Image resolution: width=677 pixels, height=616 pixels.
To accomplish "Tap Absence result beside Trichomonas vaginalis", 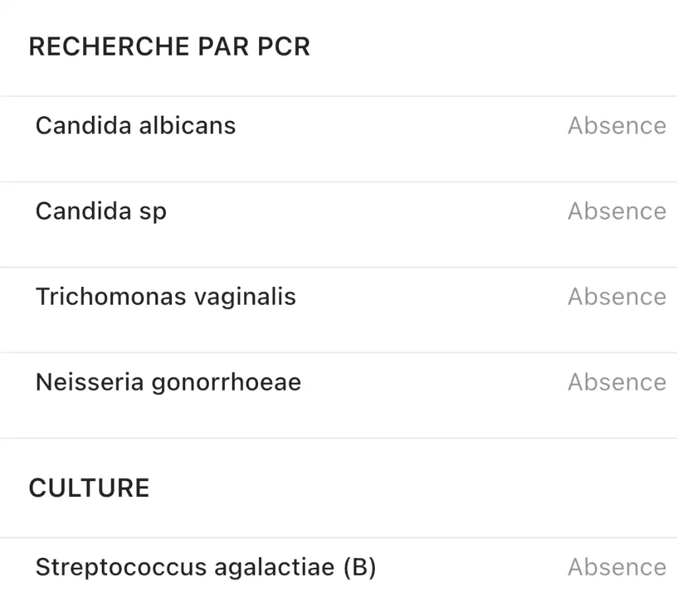I will click(617, 297).
